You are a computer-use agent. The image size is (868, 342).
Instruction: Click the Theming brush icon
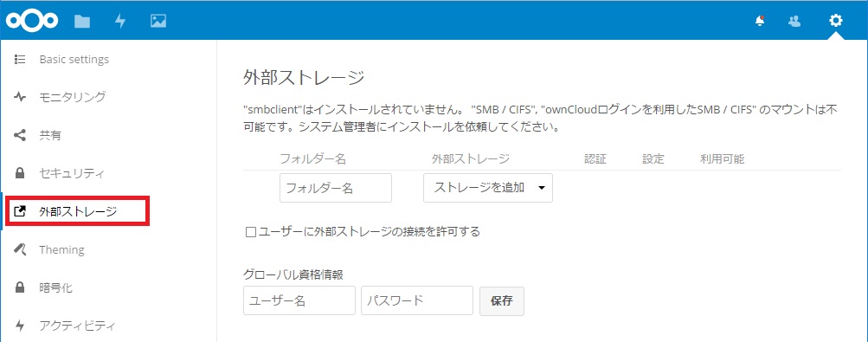tap(20, 249)
